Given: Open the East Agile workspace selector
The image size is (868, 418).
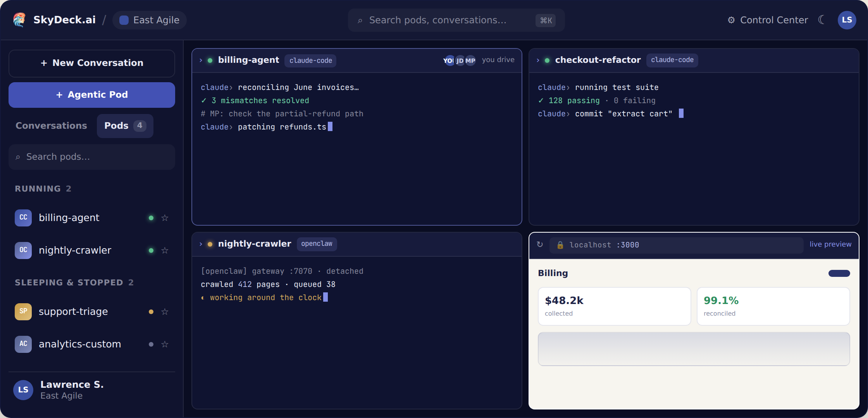Looking at the screenshot, I should (150, 20).
